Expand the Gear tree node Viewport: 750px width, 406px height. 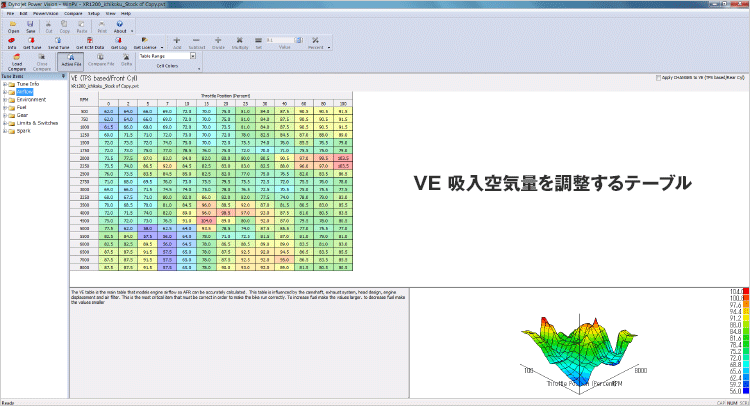5,115
